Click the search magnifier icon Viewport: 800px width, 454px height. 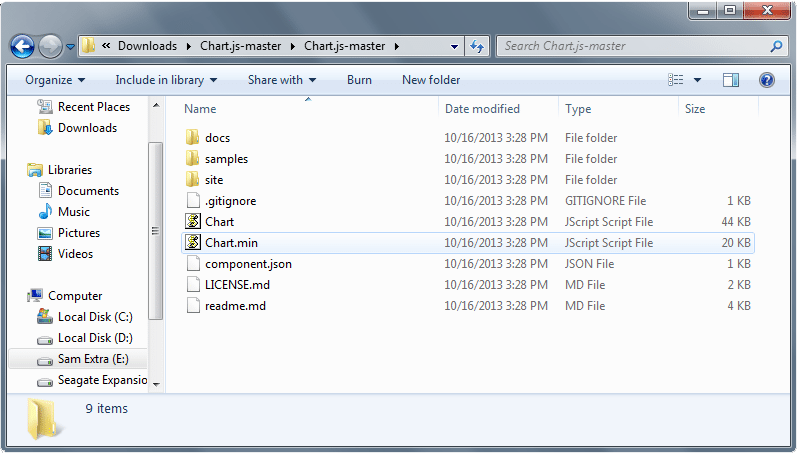pos(777,46)
